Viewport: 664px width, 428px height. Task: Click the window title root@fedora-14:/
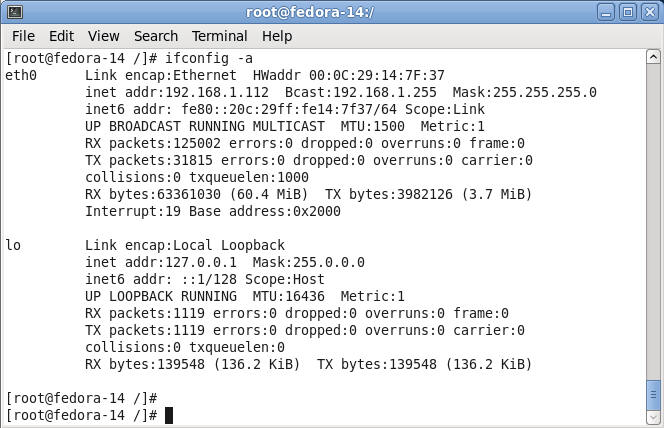(310, 12)
